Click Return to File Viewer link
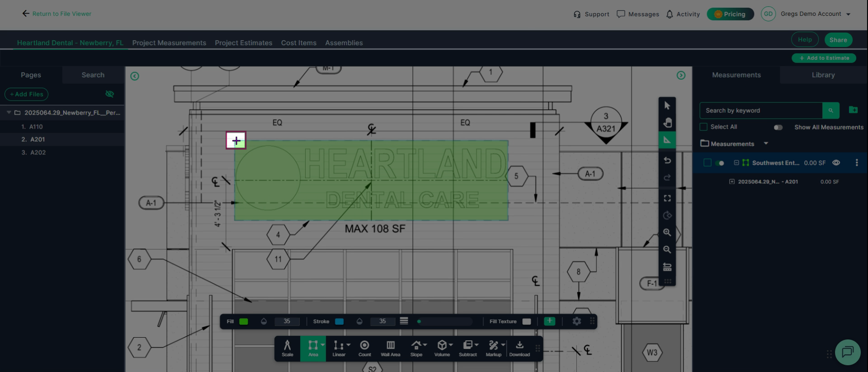 click(57, 14)
